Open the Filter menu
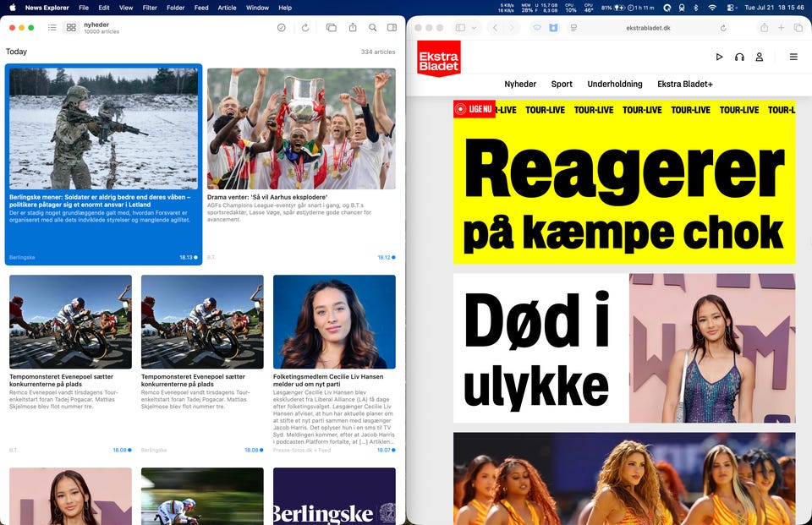Screen dimensions: 812x525 (150, 8)
